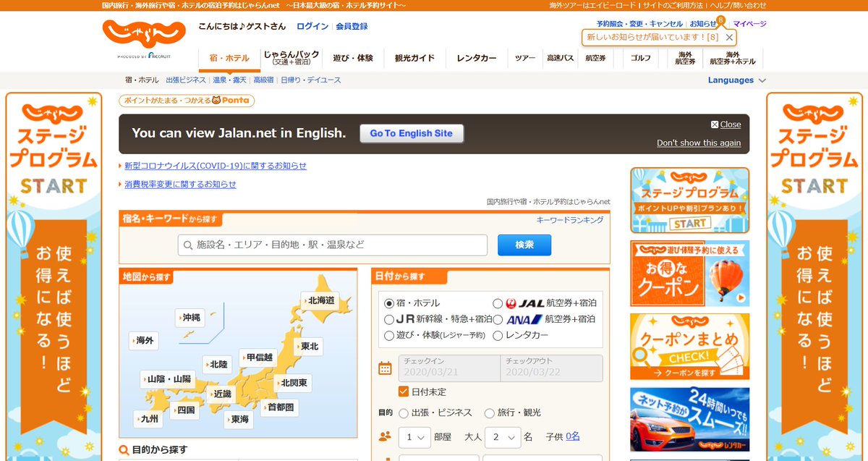Click the children count 0名 link
868x461 pixels.
point(572,436)
